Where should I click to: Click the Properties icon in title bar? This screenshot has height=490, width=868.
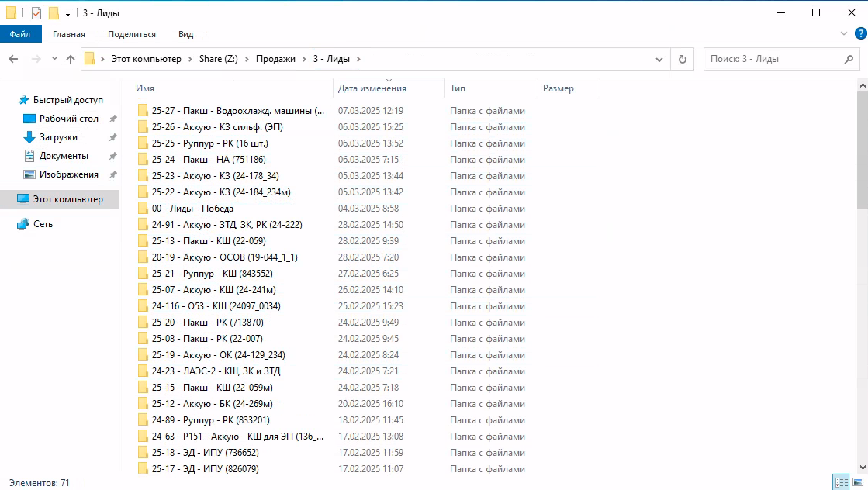[x=36, y=12]
